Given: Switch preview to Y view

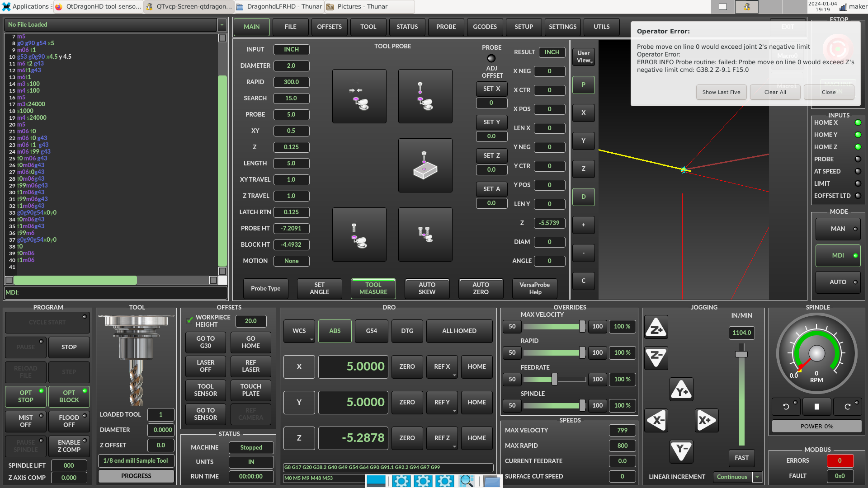Looking at the screenshot, I should tap(583, 141).
